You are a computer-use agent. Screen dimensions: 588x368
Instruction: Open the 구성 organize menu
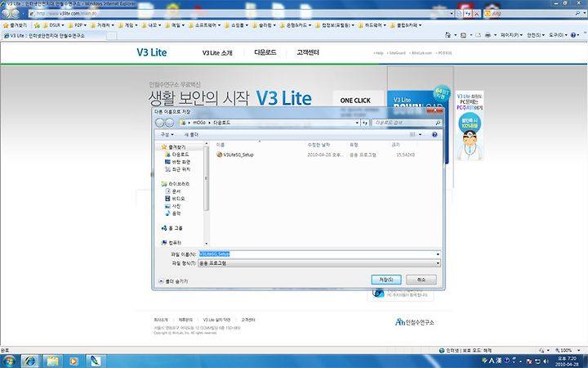pyautogui.click(x=167, y=134)
